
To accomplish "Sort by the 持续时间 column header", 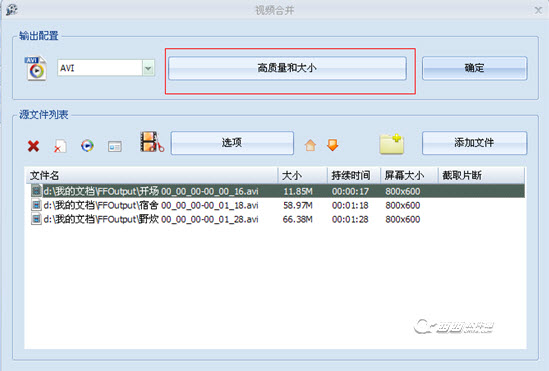I will point(354,175).
